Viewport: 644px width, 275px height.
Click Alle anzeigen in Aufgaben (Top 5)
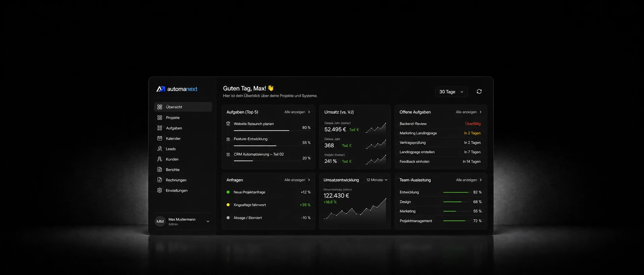297,112
